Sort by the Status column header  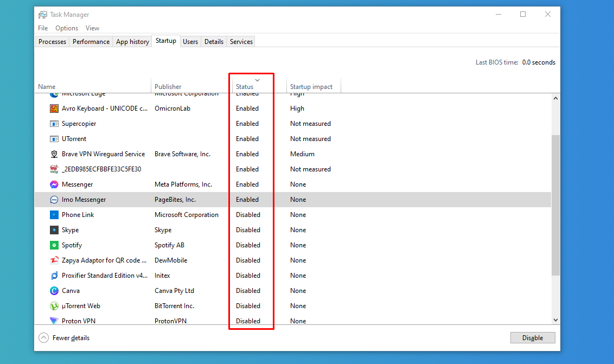(245, 87)
